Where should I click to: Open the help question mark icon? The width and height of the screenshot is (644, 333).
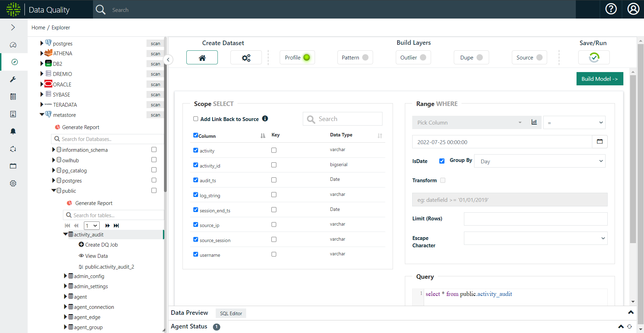(611, 9)
